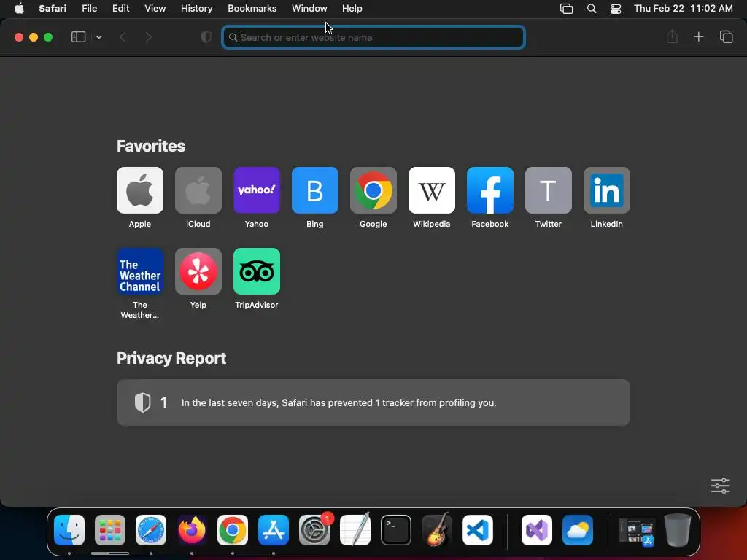Open the Privacy Report tracker summary
The image size is (747, 560).
pos(373,402)
